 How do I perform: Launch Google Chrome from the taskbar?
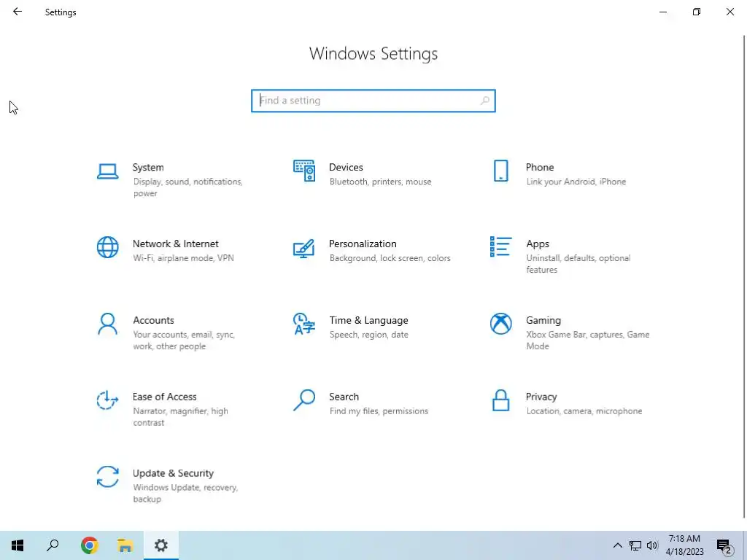point(90,545)
